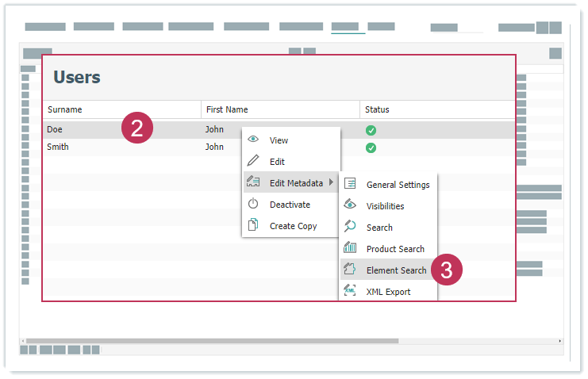
Task: Click the eye icon beside View
Action: pyautogui.click(x=253, y=140)
